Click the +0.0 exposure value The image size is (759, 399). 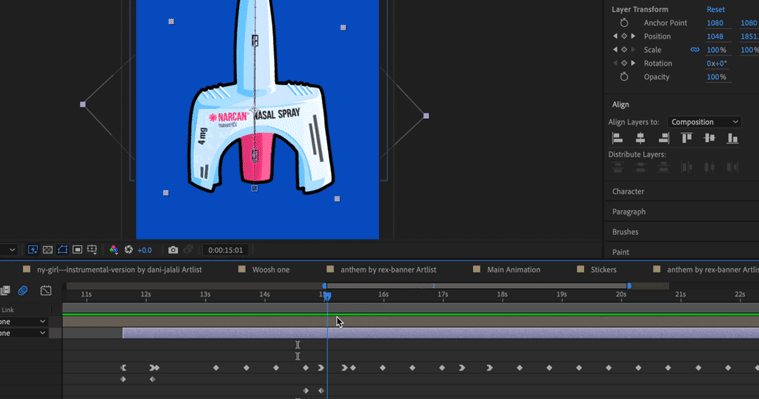coord(144,250)
